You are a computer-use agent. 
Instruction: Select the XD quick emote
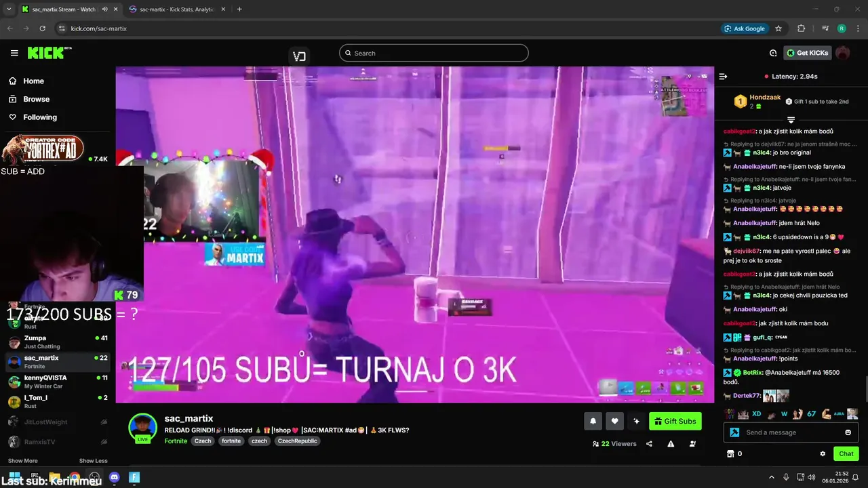756,413
